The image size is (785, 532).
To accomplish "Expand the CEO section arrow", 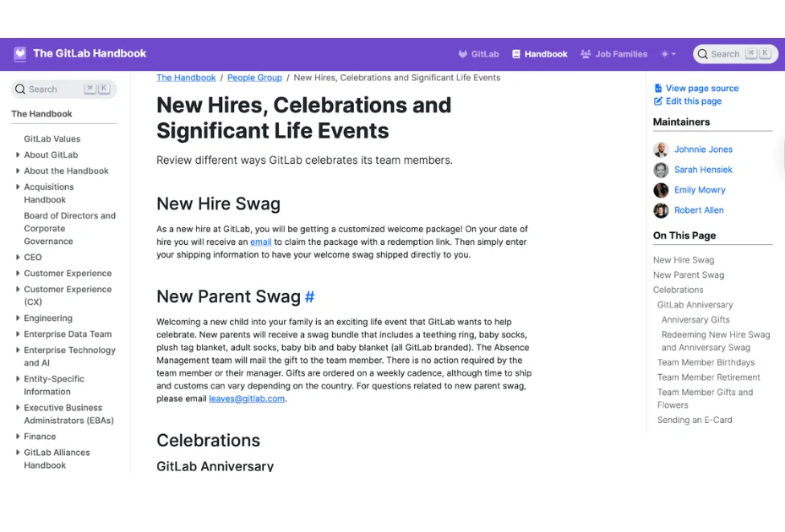I will tap(18, 258).
